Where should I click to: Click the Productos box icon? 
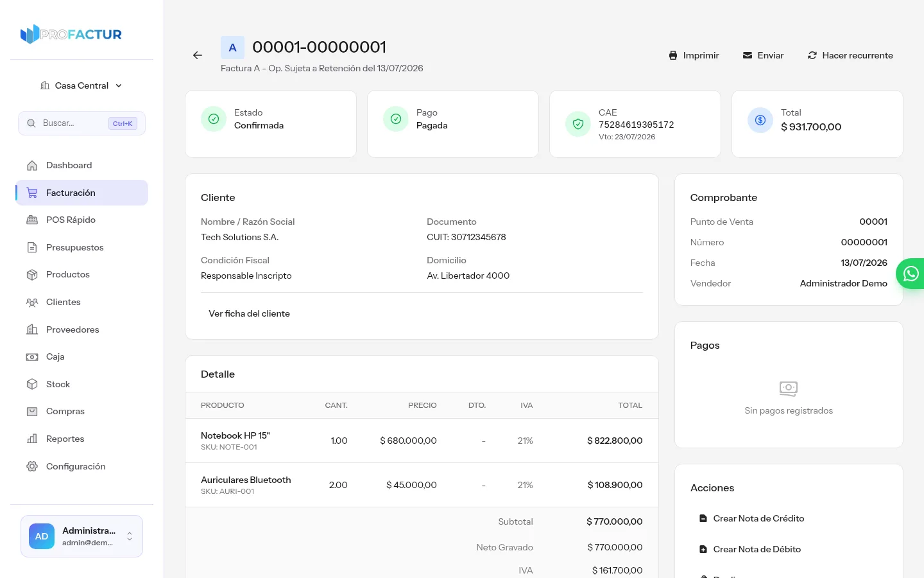[32, 275]
